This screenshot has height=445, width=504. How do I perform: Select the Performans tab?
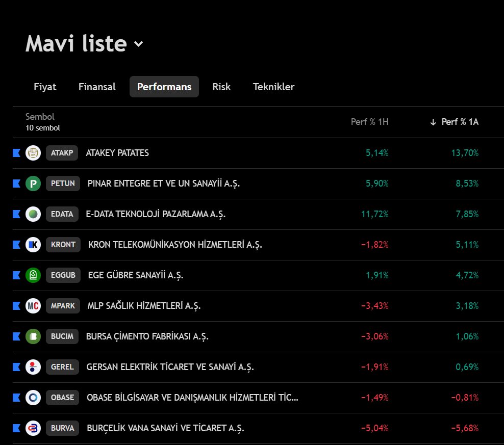coord(164,87)
